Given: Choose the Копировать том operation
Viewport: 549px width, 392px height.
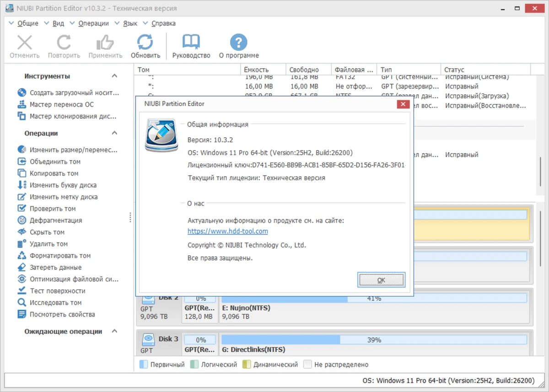Looking at the screenshot, I should pos(48,173).
